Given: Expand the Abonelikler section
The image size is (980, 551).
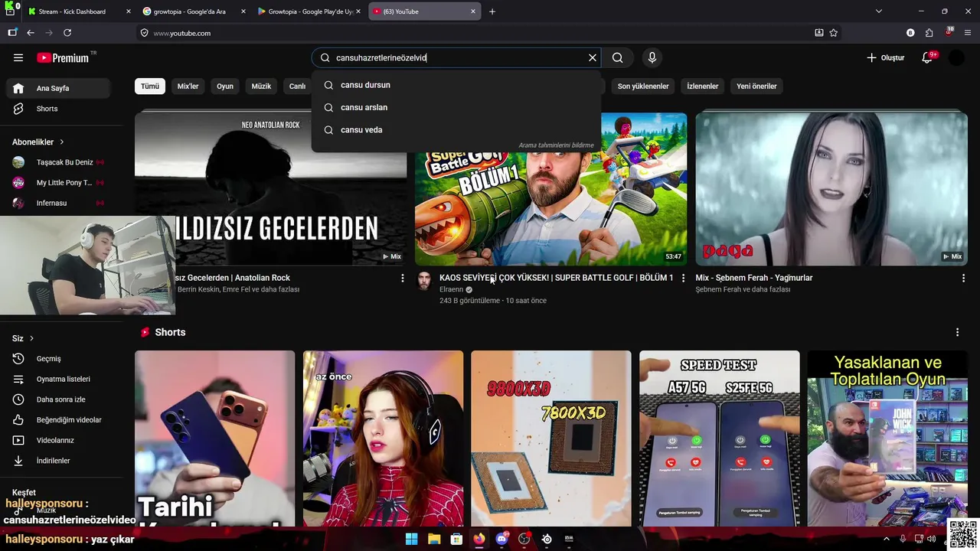Looking at the screenshot, I should pos(38,142).
